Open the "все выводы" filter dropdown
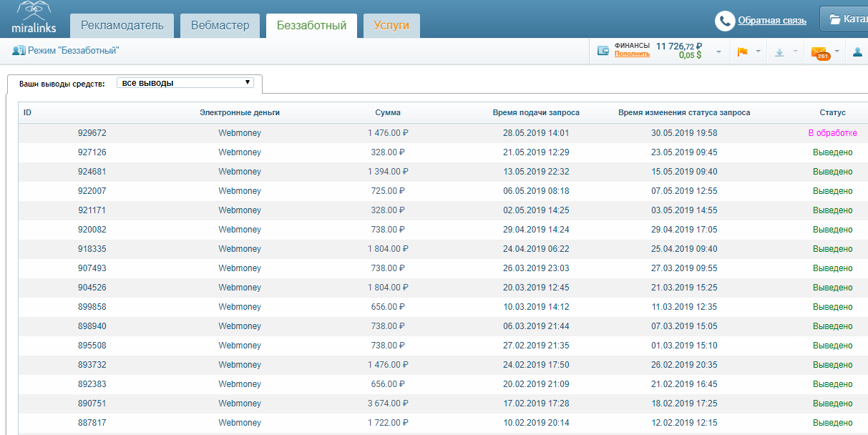This screenshot has height=435, width=868. (x=185, y=83)
